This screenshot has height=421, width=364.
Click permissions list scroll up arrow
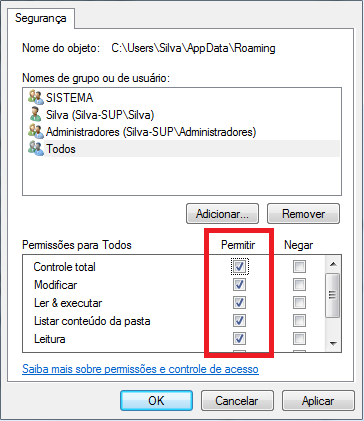(333, 264)
